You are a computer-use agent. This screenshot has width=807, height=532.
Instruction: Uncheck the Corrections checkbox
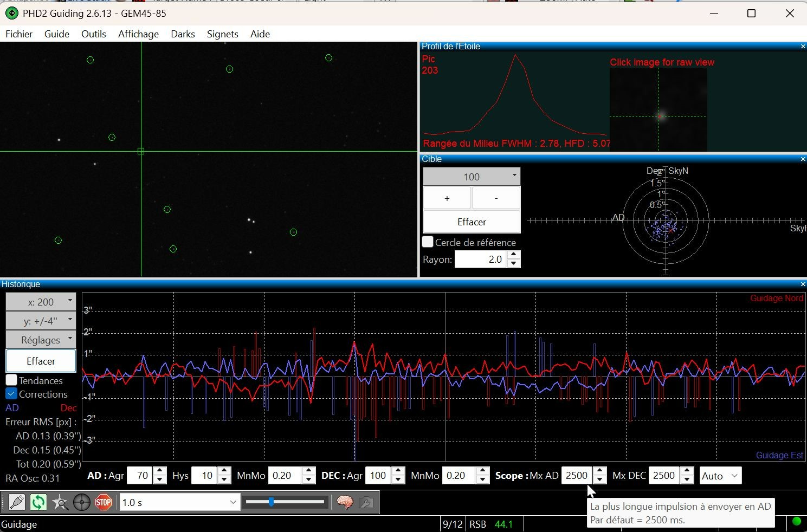tap(11, 394)
